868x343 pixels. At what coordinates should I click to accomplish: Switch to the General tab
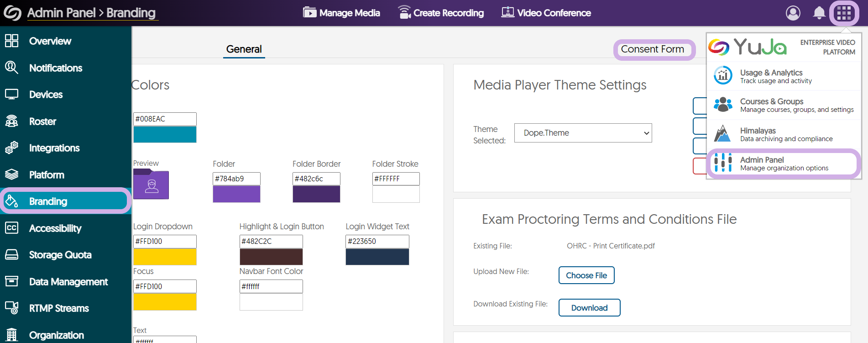(244, 49)
